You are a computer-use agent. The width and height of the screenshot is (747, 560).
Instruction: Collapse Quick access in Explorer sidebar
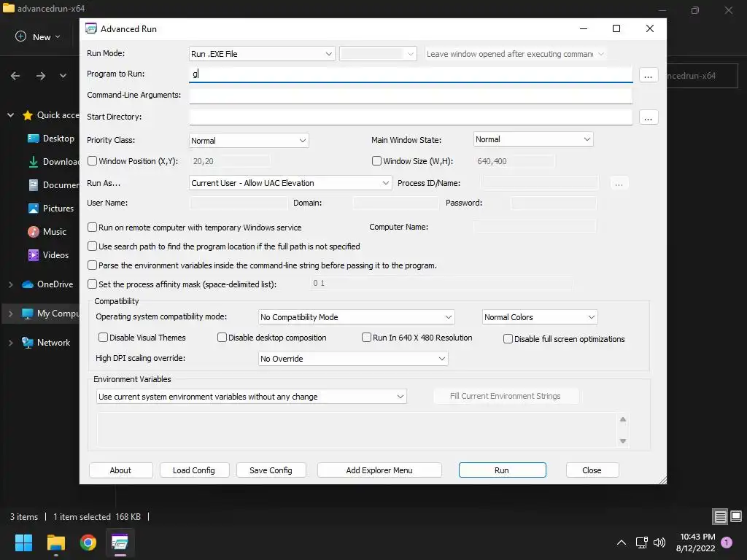click(x=10, y=114)
